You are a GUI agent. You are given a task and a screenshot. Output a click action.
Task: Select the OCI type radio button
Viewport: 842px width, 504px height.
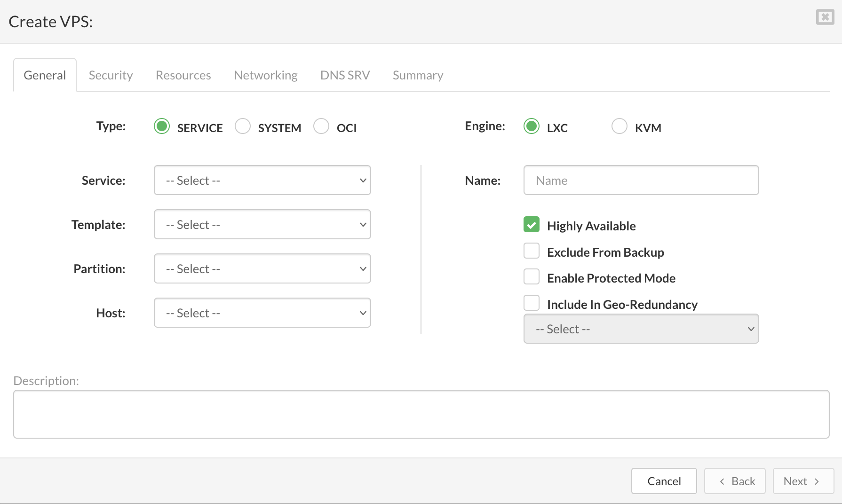click(x=321, y=126)
